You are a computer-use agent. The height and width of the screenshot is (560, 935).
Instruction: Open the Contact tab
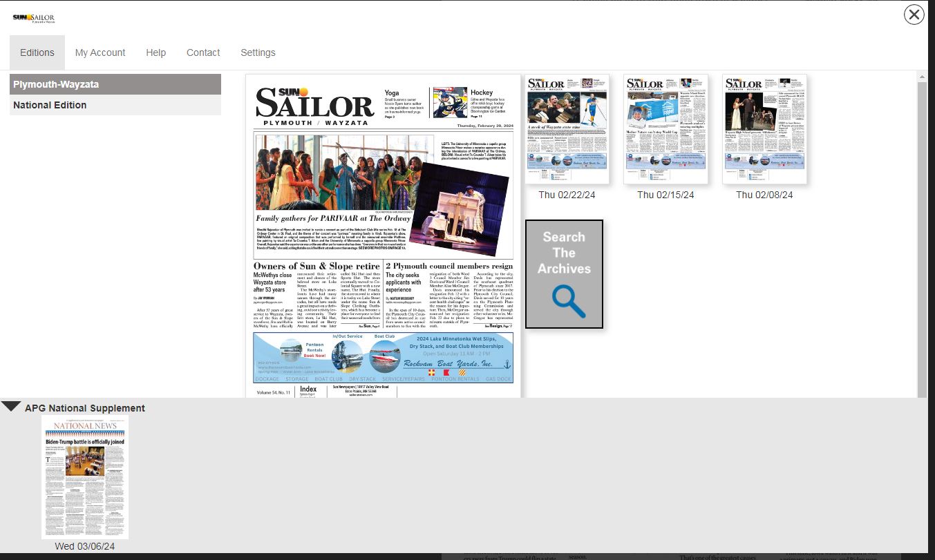tap(203, 52)
